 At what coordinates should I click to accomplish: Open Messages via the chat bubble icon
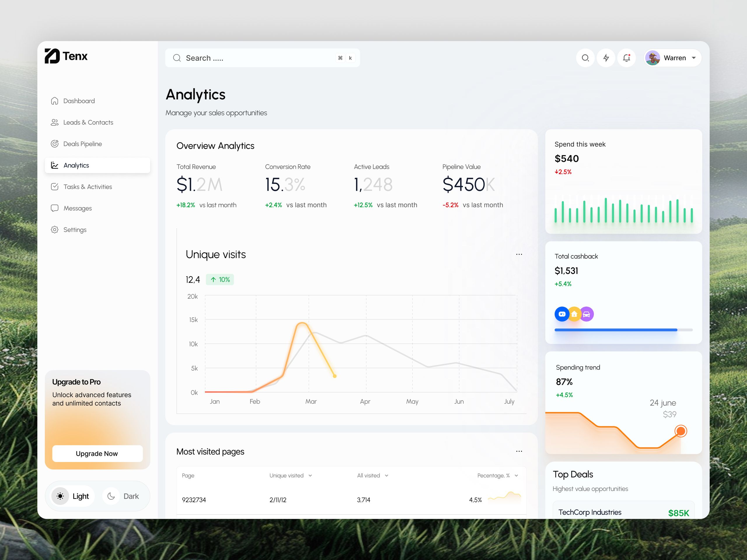55,208
